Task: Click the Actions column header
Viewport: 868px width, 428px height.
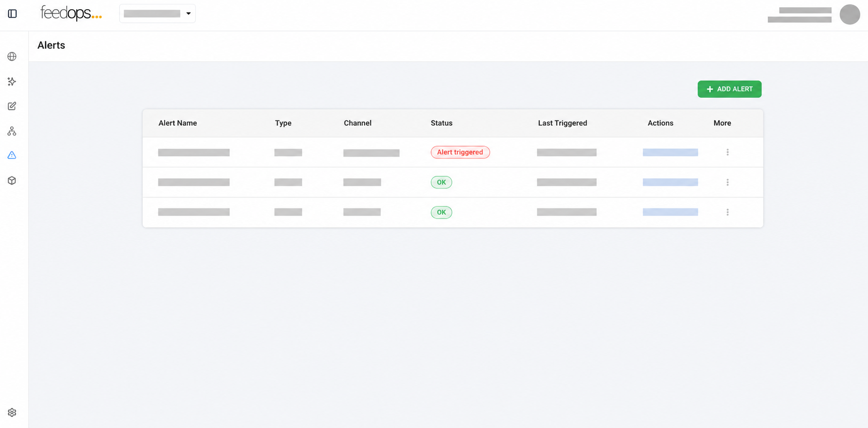Action: click(x=660, y=123)
